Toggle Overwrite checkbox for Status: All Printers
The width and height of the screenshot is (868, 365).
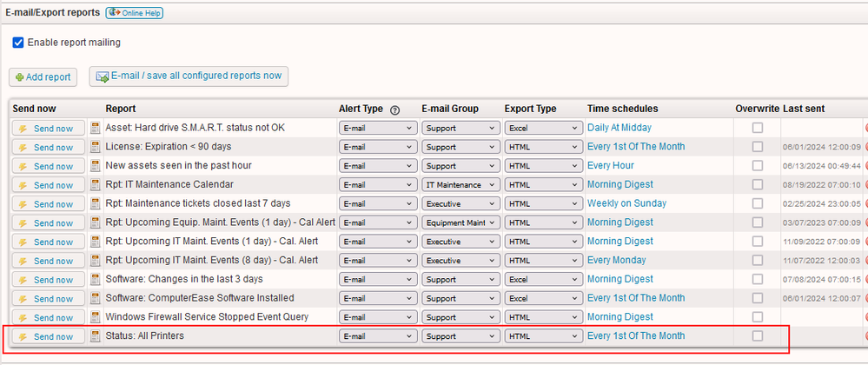click(x=758, y=336)
